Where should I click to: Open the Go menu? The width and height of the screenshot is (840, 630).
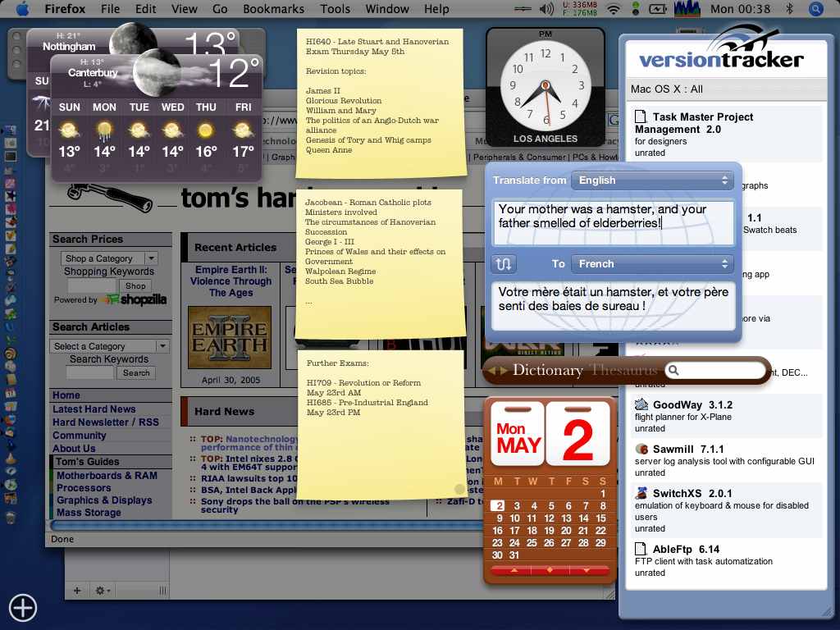pos(220,8)
